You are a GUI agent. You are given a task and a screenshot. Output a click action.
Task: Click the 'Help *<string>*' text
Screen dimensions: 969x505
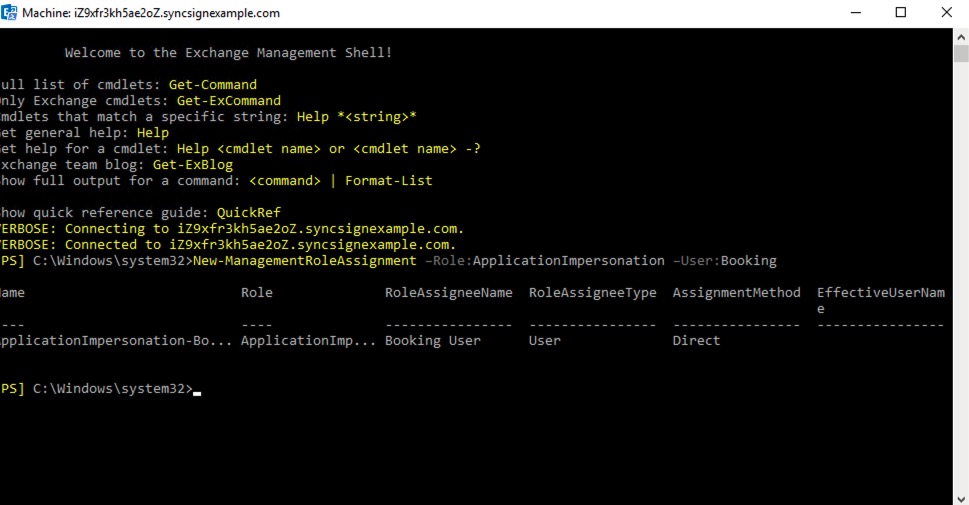[x=357, y=117]
